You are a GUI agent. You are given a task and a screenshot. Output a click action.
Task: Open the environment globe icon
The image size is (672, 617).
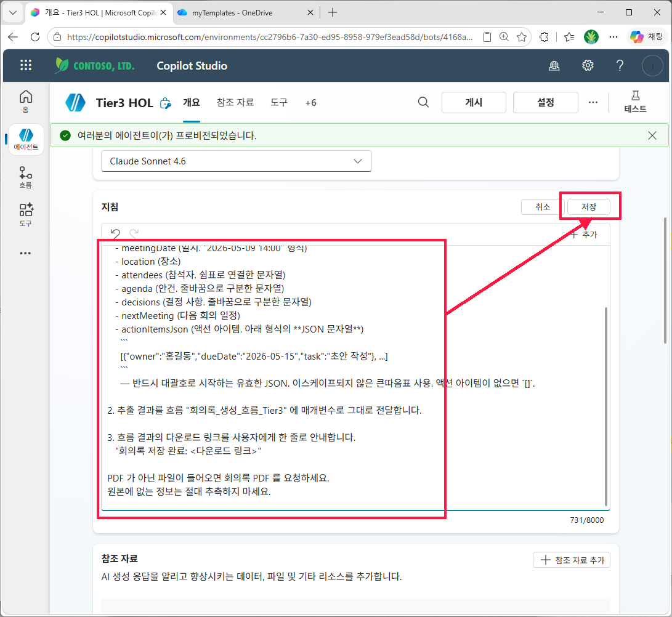coord(554,65)
